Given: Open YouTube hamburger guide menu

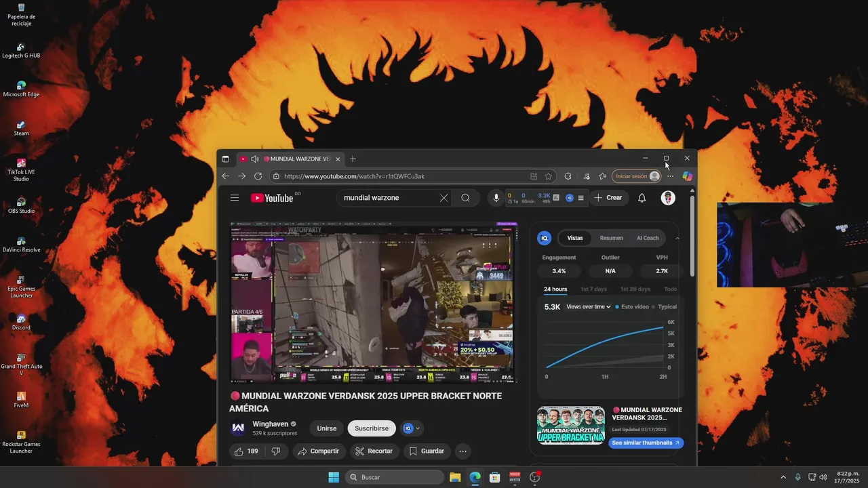Looking at the screenshot, I should (235, 198).
